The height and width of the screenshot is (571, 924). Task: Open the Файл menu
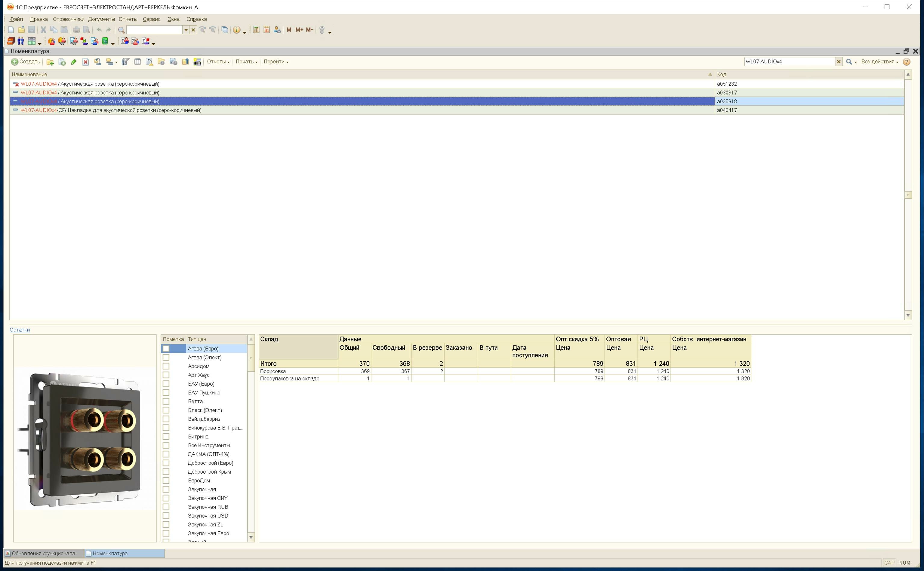pos(16,19)
